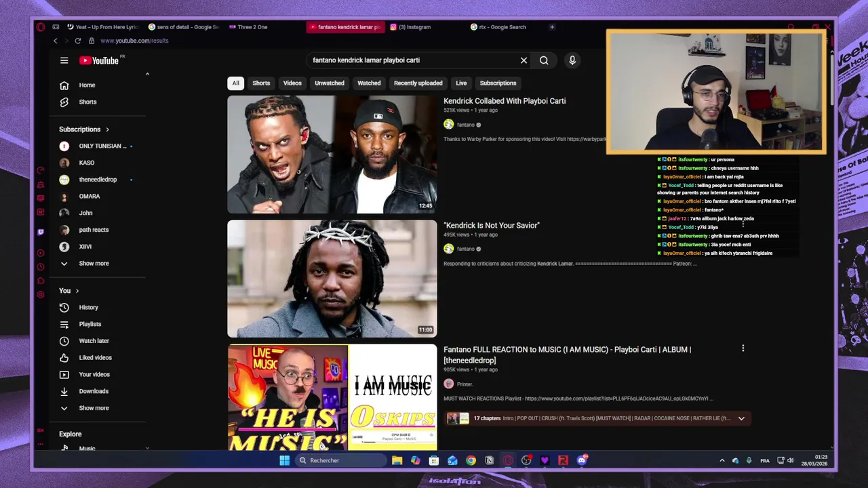This screenshot has height=488, width=868.
Task: Open Microsoft Store from the taskbar
Action: 434,460
